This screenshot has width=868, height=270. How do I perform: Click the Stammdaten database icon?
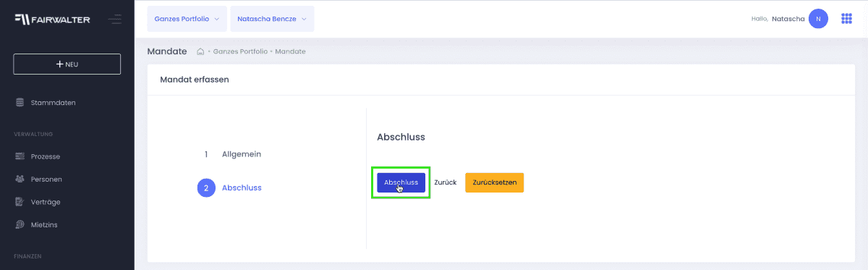tap(20, 102)
